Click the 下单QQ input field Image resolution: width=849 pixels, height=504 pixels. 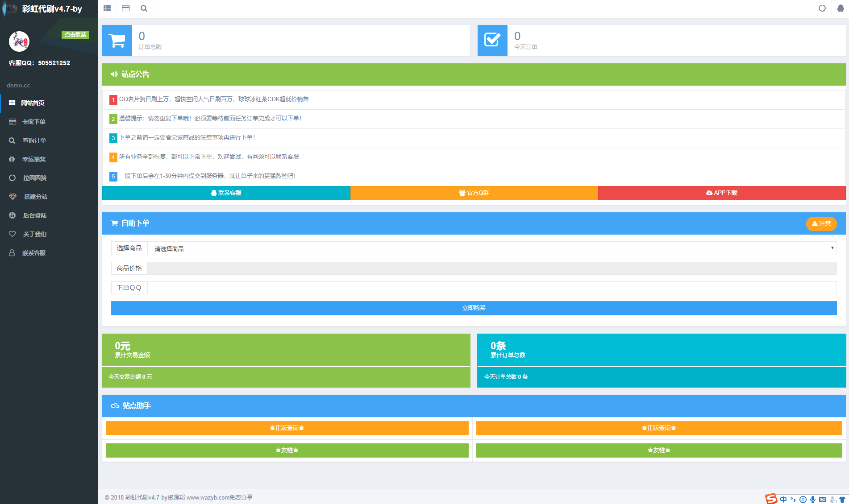(x=492, y=288)
